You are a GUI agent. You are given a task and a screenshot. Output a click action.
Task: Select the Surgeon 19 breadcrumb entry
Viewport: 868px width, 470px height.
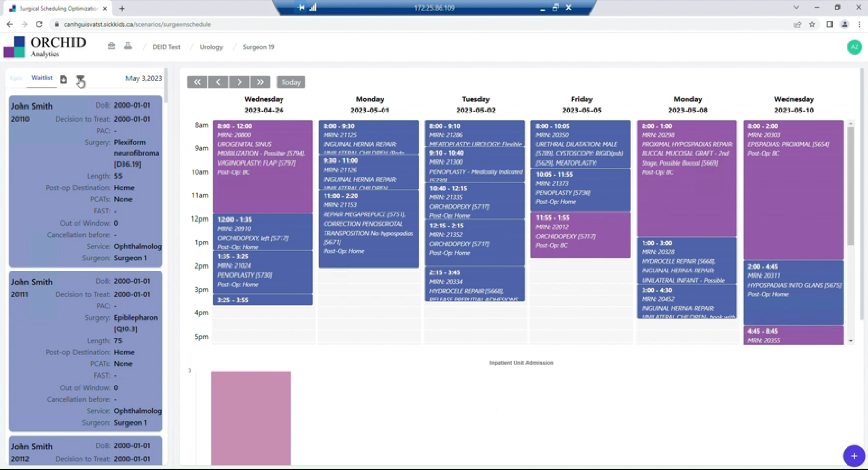[x=258, y=47]
